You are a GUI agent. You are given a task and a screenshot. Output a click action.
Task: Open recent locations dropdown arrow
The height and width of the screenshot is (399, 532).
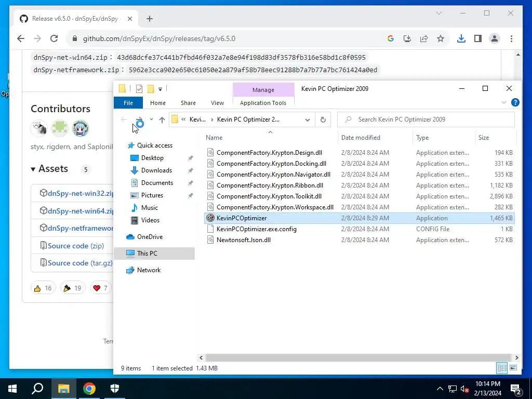pyautogui.click(x=151, y=119)
